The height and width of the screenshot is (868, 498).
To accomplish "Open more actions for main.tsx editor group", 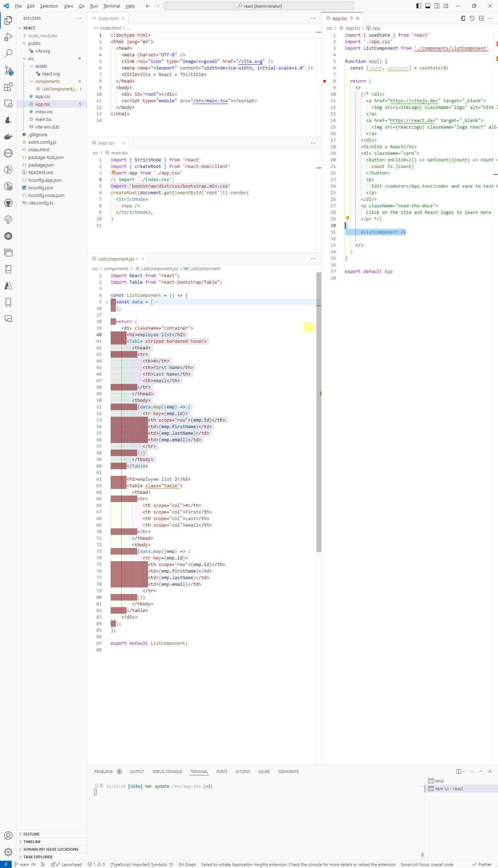I will [313, 143].
